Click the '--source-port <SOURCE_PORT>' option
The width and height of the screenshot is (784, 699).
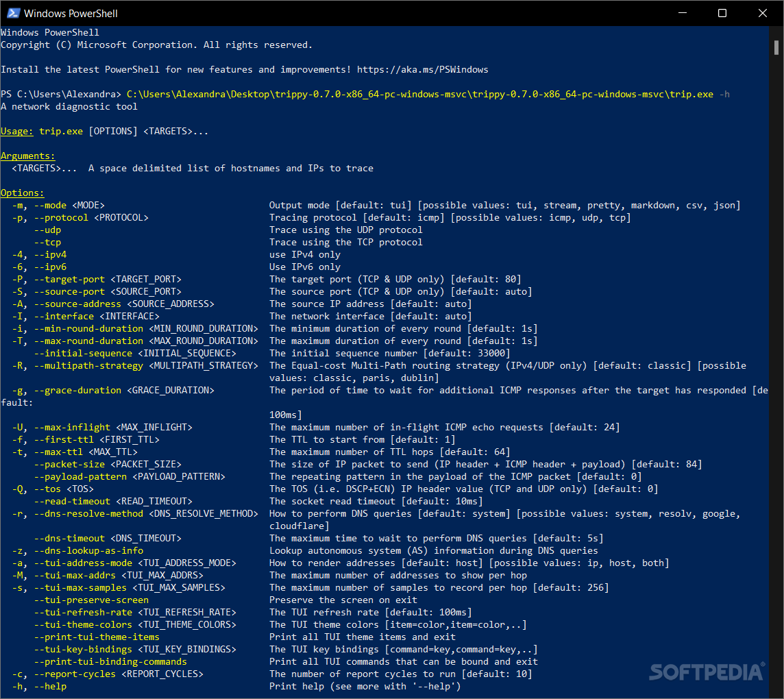tap(108, 291)
